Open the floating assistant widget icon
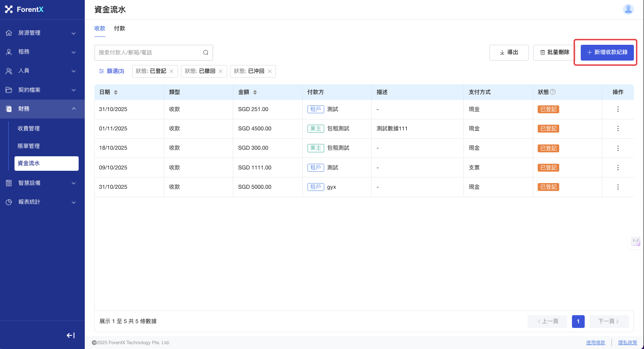This screenshot has width=644, height=349. click(x=636, y=241)
